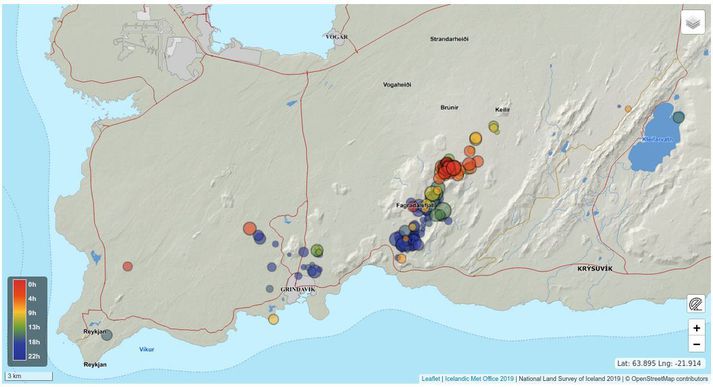The height and width of the screenshot is (387, 713).
Task: Click the red 0h end of the legend
Action: point(19,285)
